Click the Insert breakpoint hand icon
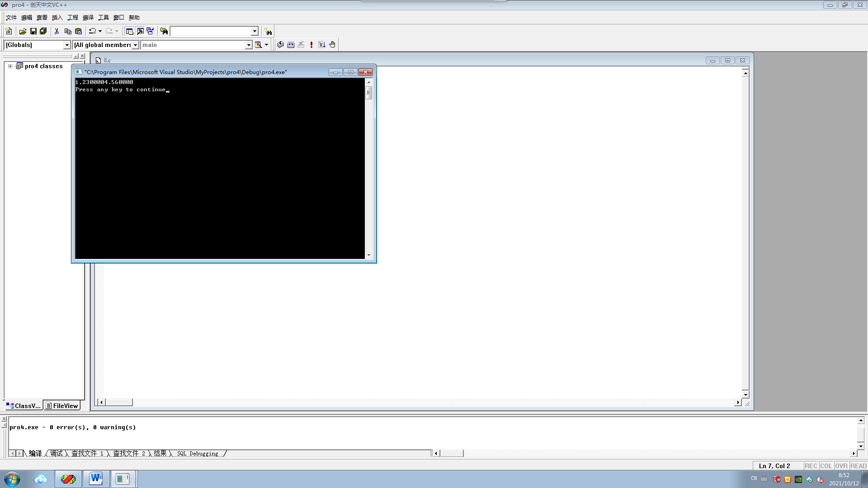The image size is (868, 488). coord(332,45)
